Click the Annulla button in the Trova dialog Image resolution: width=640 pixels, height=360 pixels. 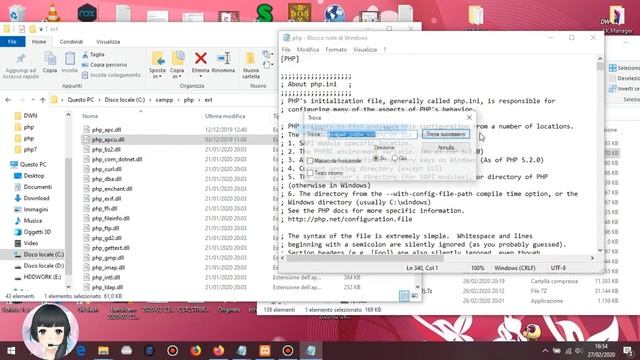coord(446,147)
